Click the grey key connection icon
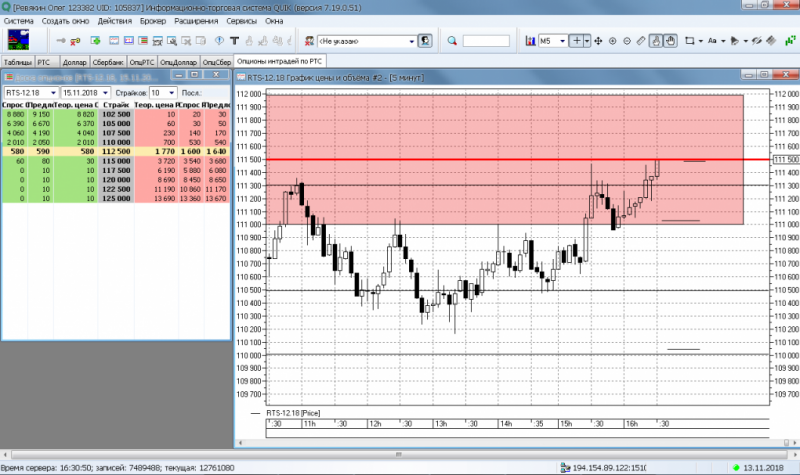 [61, 41]
